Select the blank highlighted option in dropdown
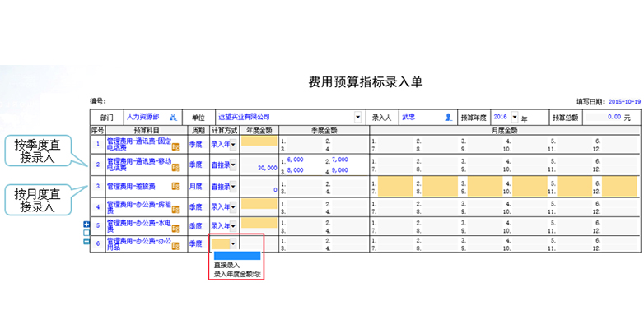The height and width of the screenshot is (329, 644). 236,255
